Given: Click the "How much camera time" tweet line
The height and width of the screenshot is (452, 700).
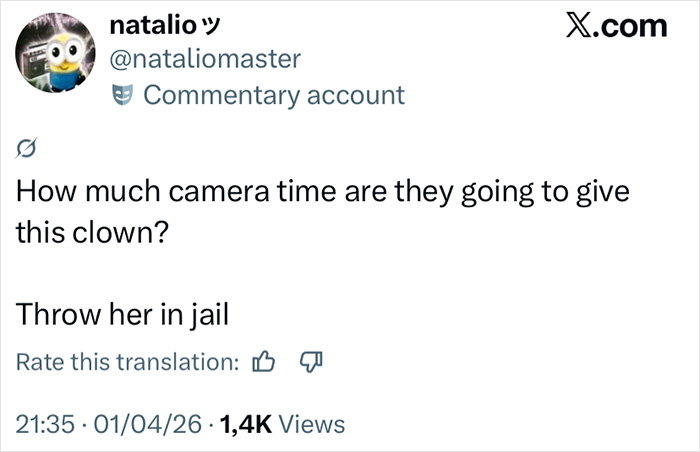Looking at the screenshot, I should [x=322, y=191].
